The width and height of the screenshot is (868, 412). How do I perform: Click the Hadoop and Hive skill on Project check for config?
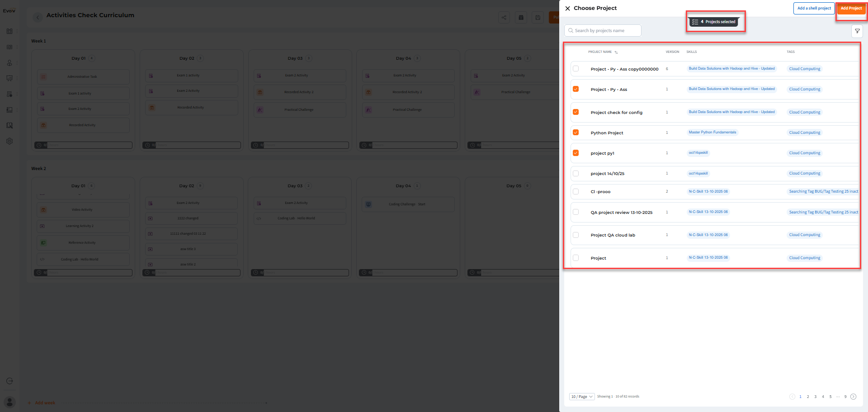(732, 112)
